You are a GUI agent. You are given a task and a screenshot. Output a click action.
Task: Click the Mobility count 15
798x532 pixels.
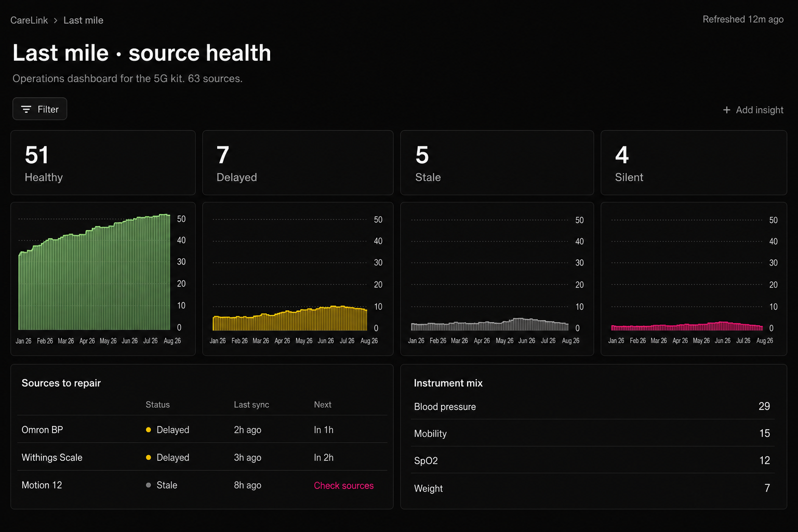[x=764, y=433]
